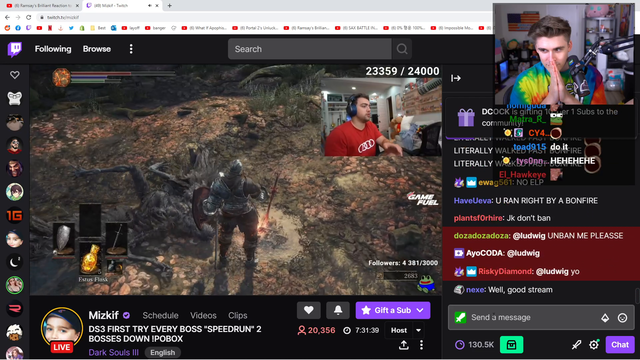Image resolution: width=640 pixels, height=360 pixels.
Task: Toggle the notifications bell for Mizkif
Action: [x=338, y=310]
